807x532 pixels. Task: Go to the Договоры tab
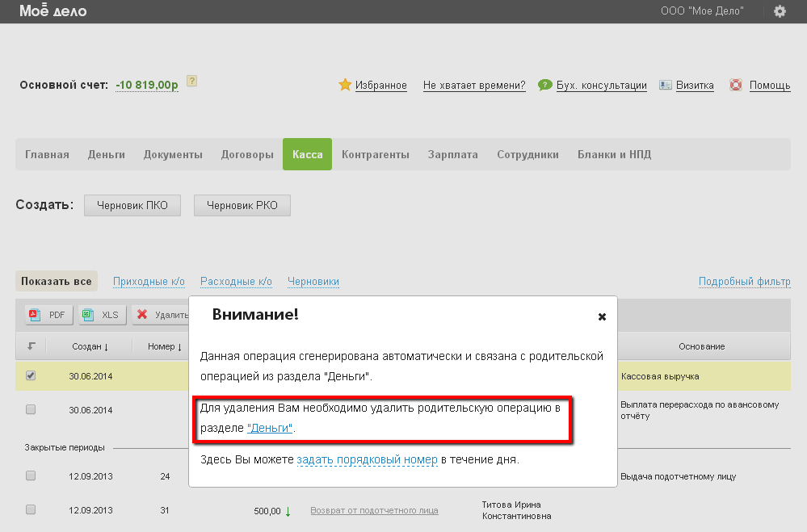247,154
